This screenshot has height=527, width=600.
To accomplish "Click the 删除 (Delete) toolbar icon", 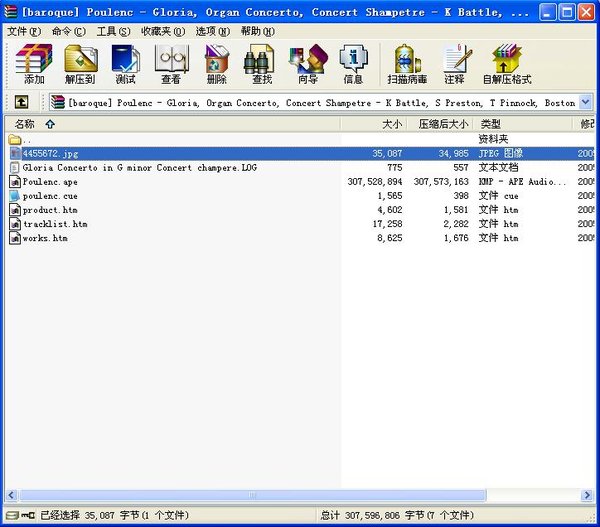I will 217,64.
